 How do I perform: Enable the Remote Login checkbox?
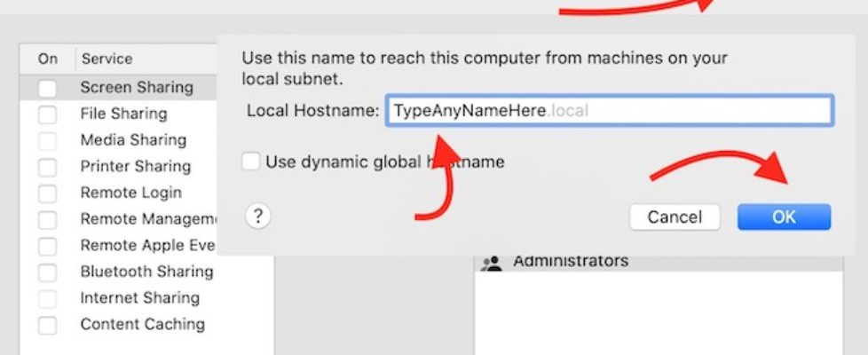pyautogui.click(x=47, y=193)
